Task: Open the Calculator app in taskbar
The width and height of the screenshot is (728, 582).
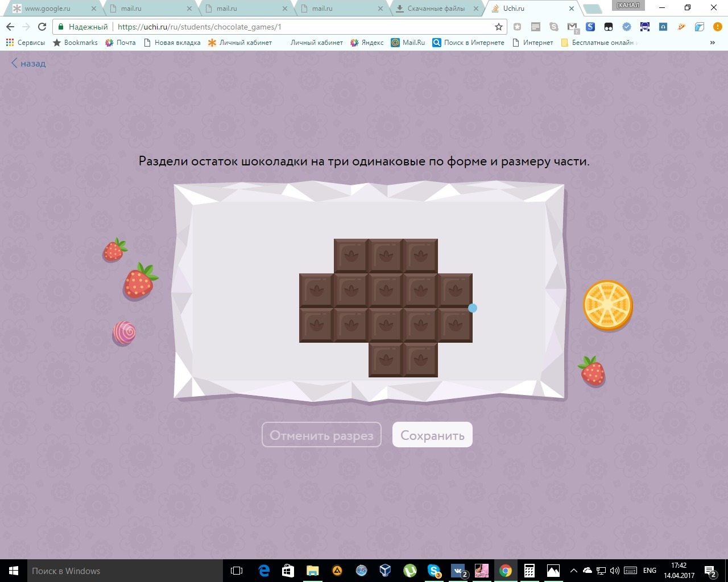Action: 529,571
